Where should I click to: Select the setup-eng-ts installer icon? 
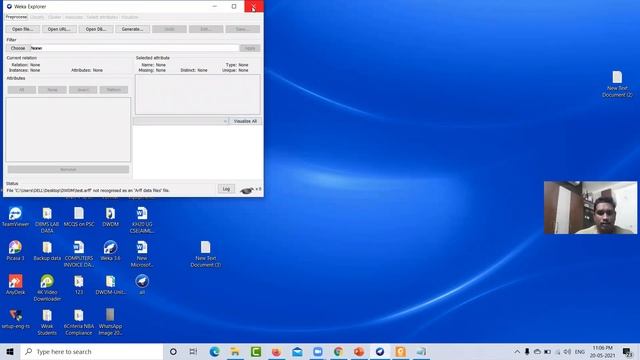pyautogui.click(x=15, y=319)
